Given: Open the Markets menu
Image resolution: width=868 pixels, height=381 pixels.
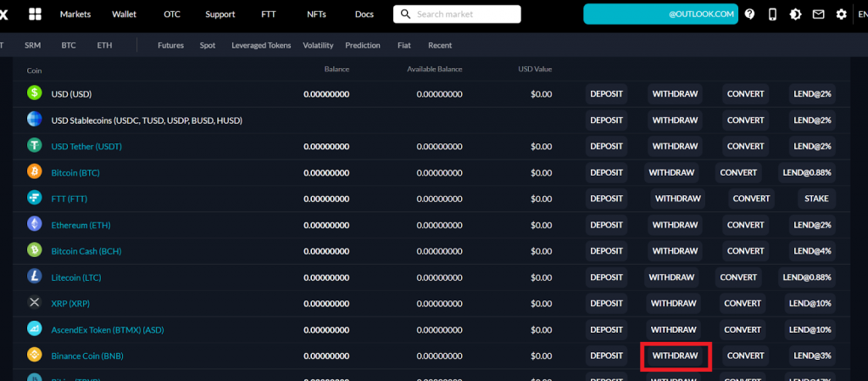Looking at the screenshot, I should [75, 14].
